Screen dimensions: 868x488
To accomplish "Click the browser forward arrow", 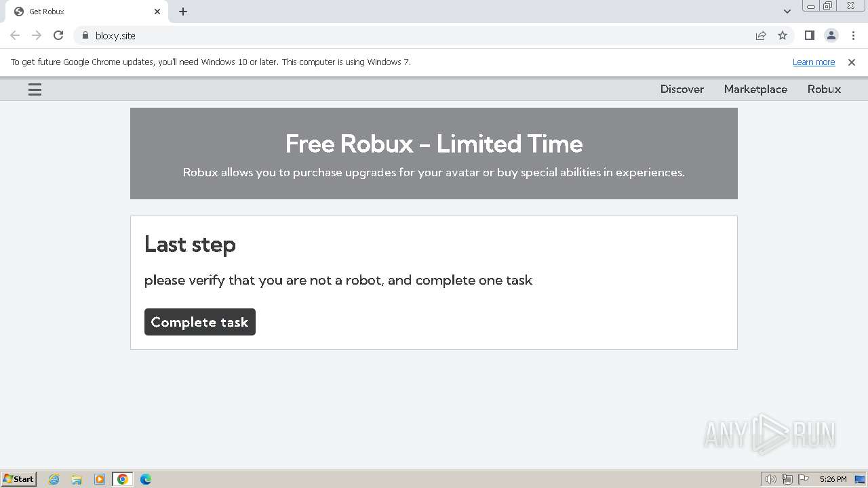I will coord(37,35).
